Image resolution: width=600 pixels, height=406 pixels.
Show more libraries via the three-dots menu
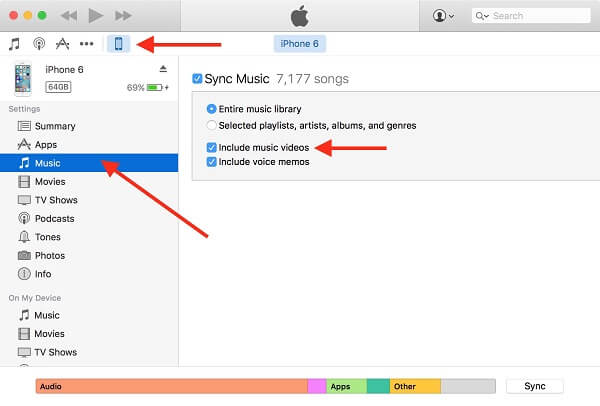tap(87, 44)
